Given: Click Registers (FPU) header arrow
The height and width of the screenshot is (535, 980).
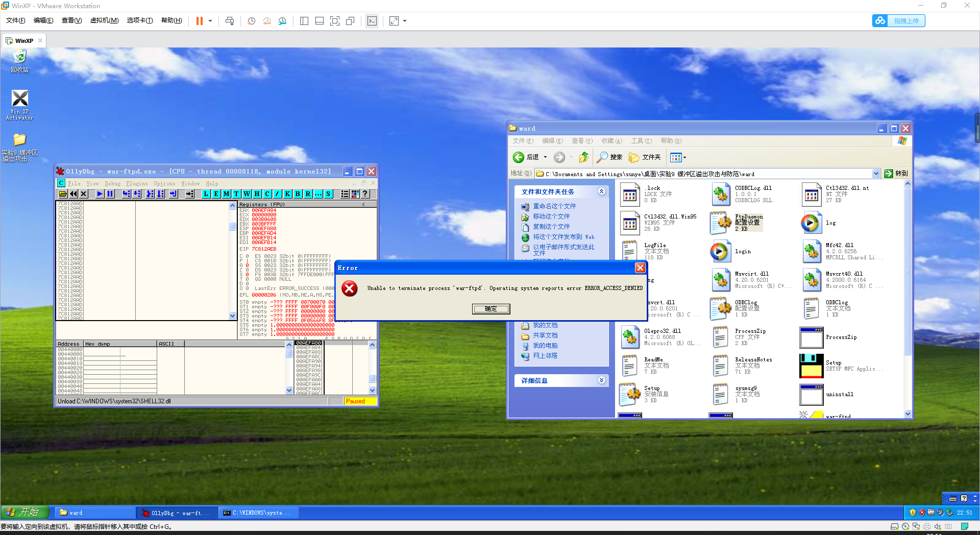Looking at the screenshot, I should pos(363,204).
